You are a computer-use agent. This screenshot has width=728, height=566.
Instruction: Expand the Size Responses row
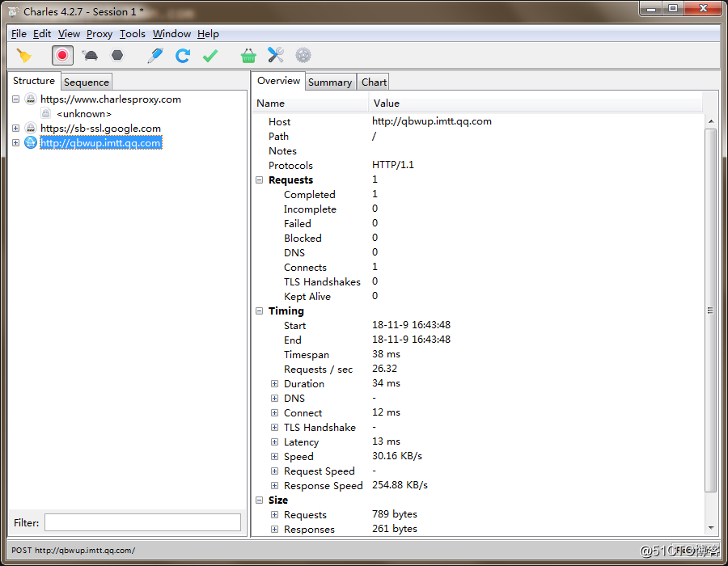point(274,530)
